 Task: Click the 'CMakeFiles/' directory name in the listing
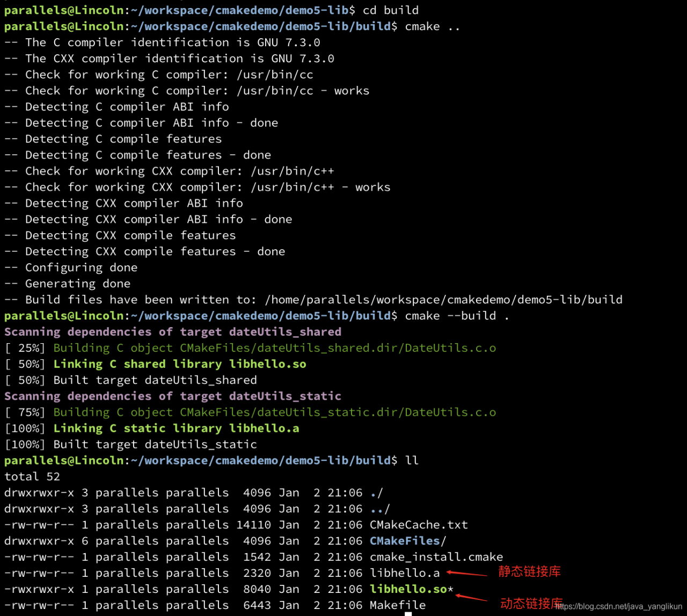408,541
